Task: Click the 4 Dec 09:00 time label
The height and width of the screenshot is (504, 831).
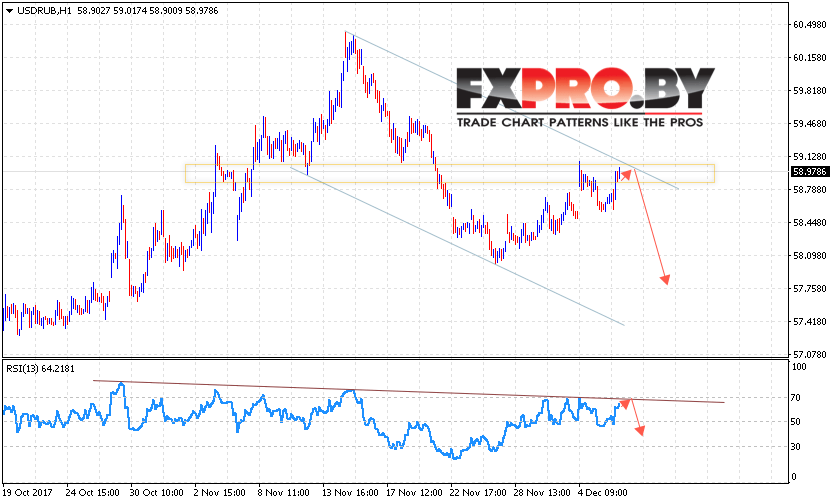Action: tap(603, 493)
